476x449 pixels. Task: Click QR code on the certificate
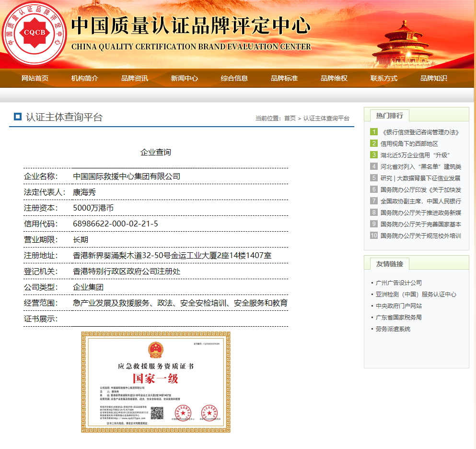click(157, 413)
